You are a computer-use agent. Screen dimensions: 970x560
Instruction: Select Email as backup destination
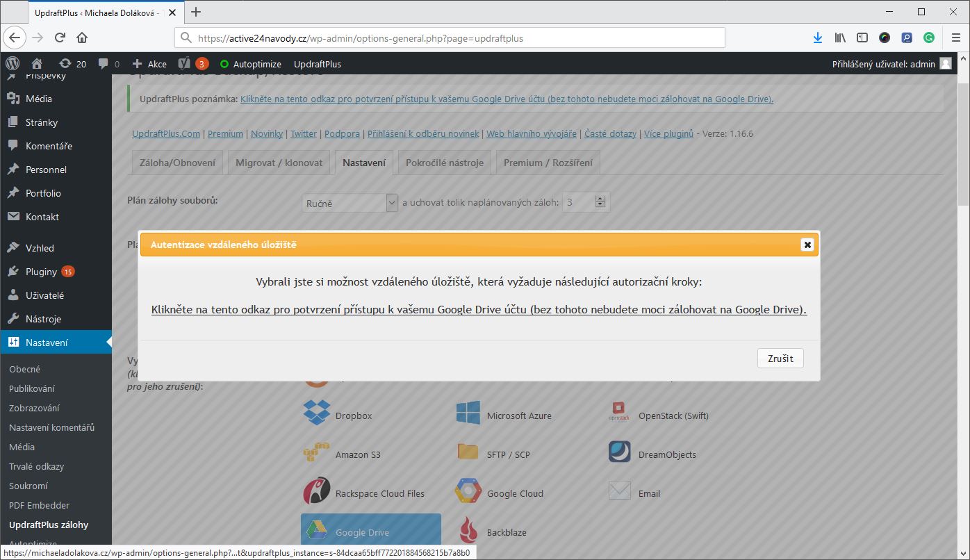[620, 493]
